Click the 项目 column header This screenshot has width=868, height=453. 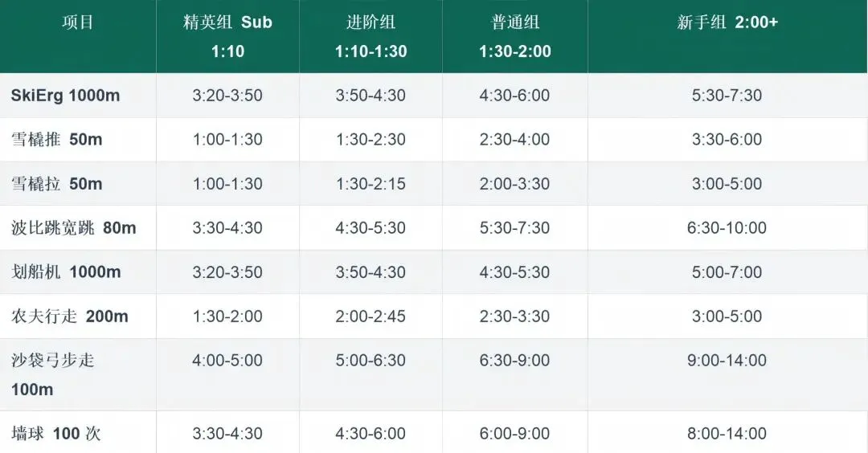click(x=78, y=22)
